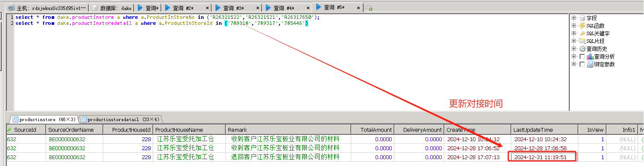Click the SQL片段 folder icon
644x166 pixels.
click(583, 41)
